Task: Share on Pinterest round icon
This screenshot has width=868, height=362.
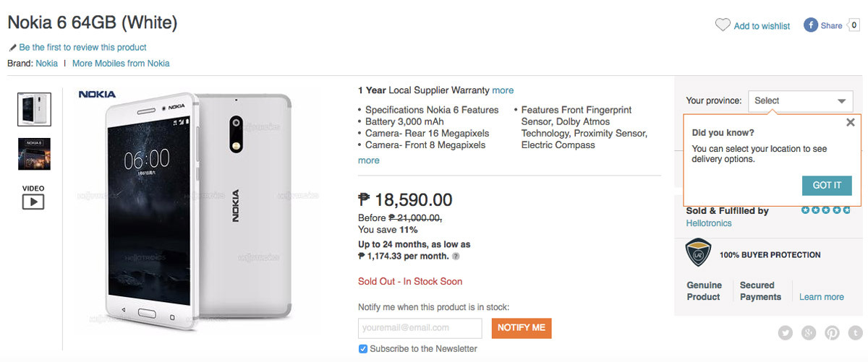Action: point(832,333)
